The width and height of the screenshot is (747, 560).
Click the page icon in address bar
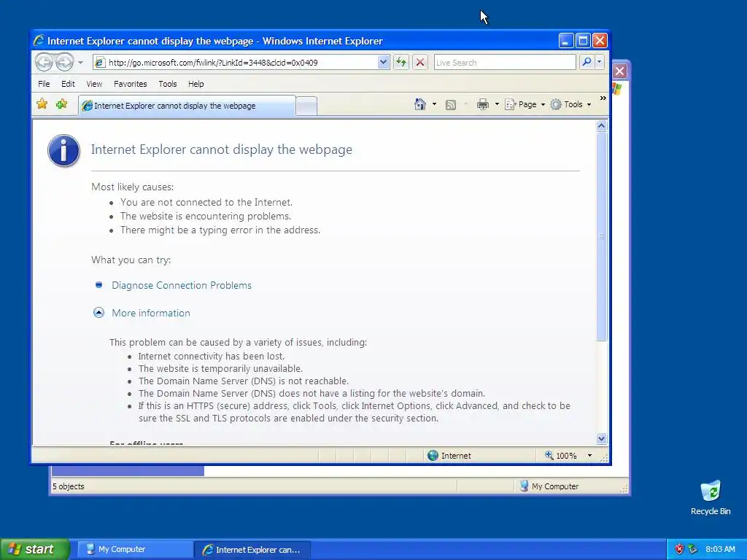(99, 63)
